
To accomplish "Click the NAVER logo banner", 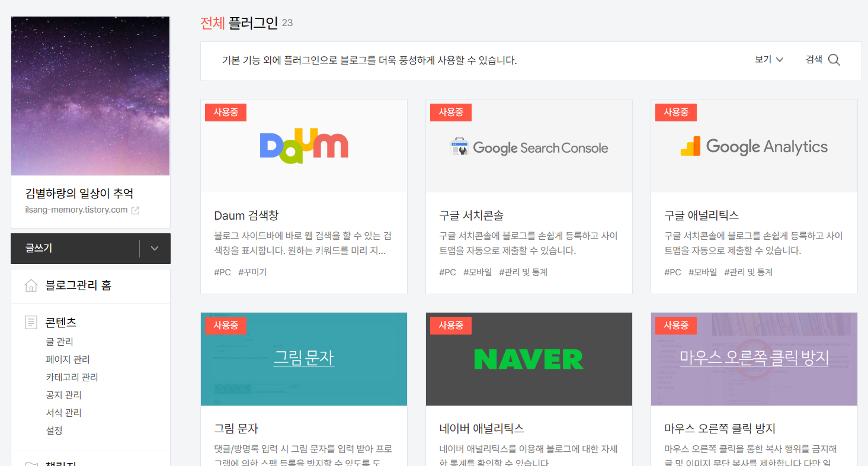I will [x=529, y=359].
